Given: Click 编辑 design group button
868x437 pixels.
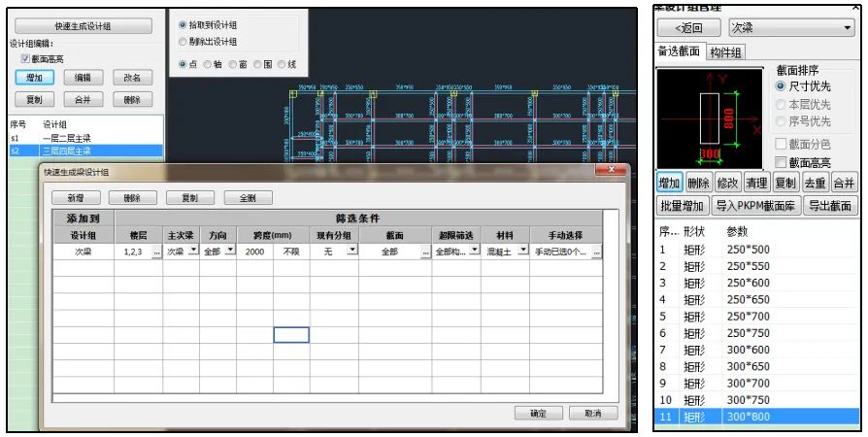Looking at the screenshot, I should click(83, 78).
